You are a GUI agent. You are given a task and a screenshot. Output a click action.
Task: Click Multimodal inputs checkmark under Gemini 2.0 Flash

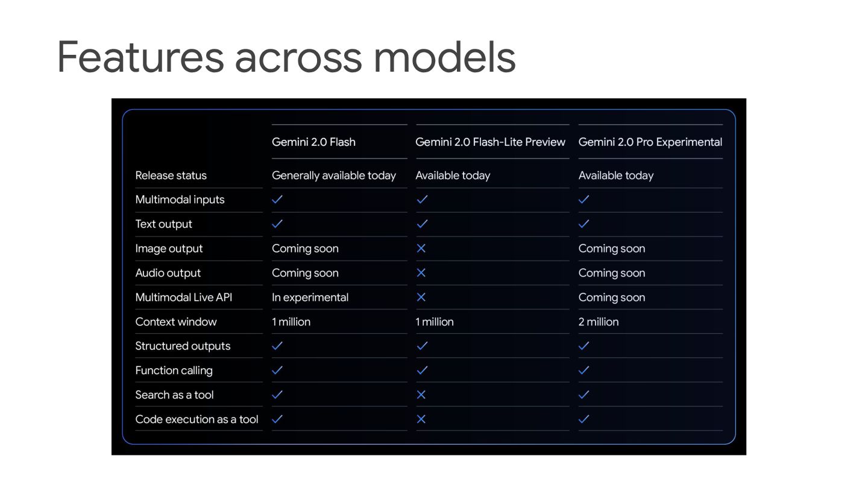tap(277, 199)
